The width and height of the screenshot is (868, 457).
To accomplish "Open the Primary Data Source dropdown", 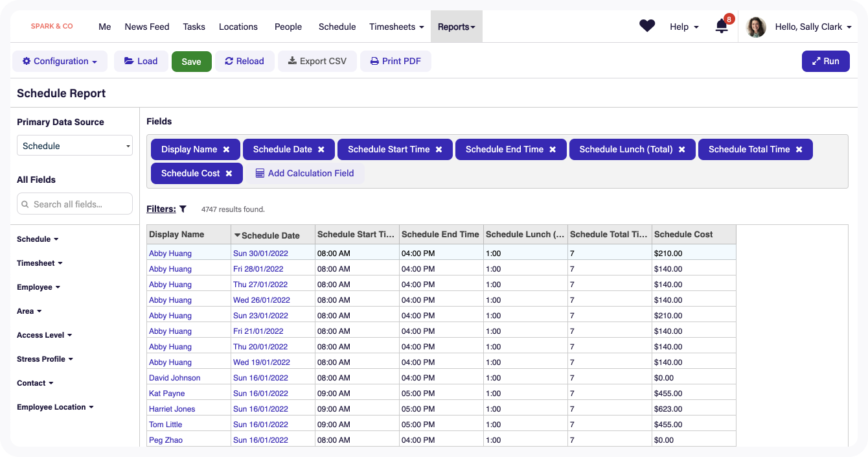I will pos(74,146).
